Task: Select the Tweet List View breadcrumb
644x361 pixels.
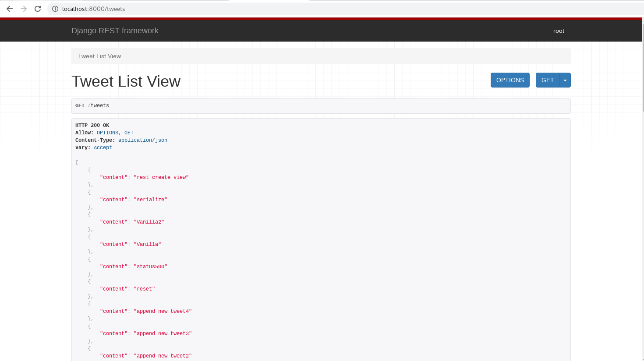Action: (x=99, y=56)
